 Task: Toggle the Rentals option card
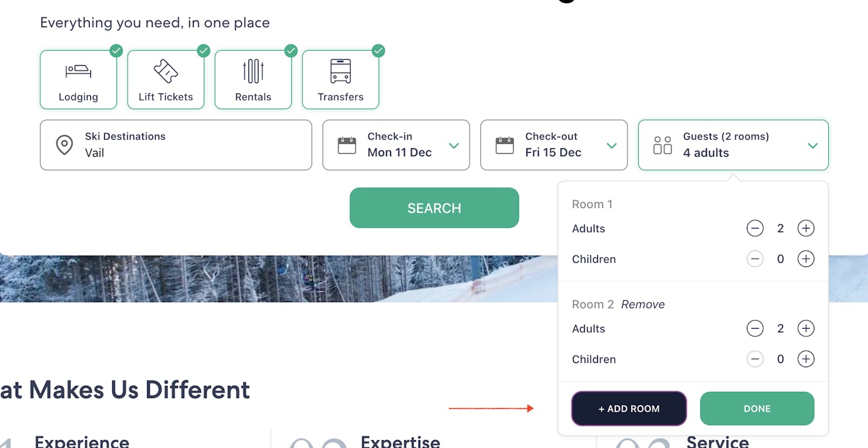253,80
